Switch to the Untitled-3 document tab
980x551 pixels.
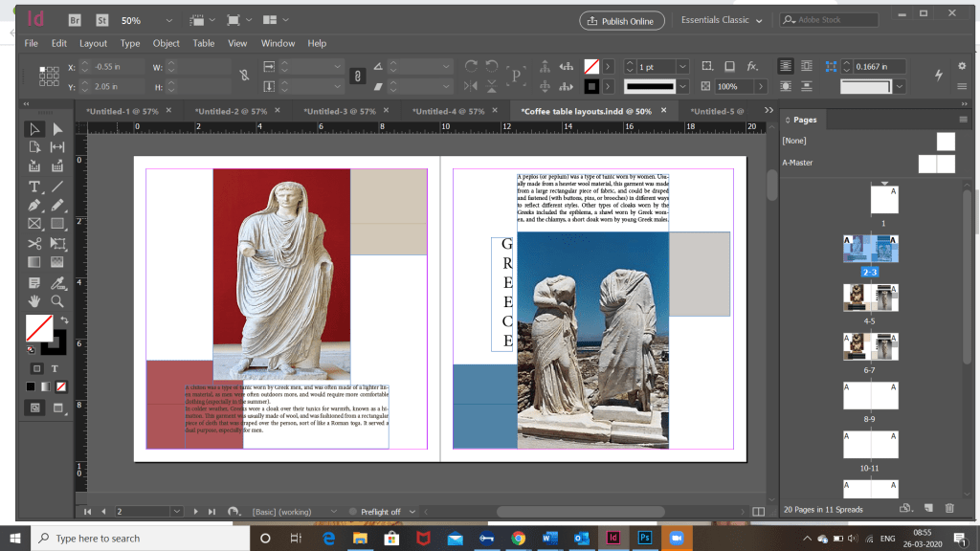pos(338,111)
